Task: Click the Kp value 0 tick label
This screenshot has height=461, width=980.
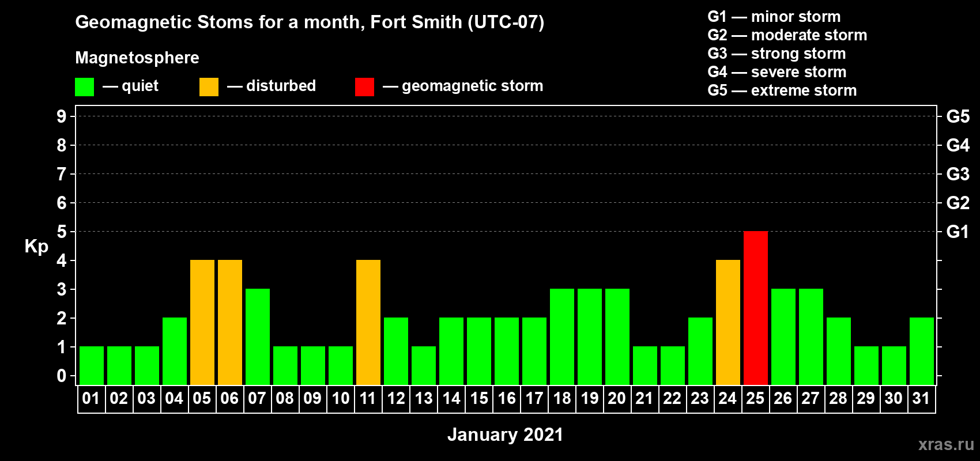Action: 62,376
